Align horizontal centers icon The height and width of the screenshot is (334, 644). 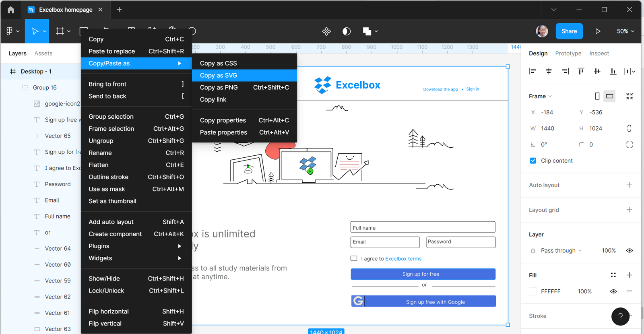click(549, 71)
